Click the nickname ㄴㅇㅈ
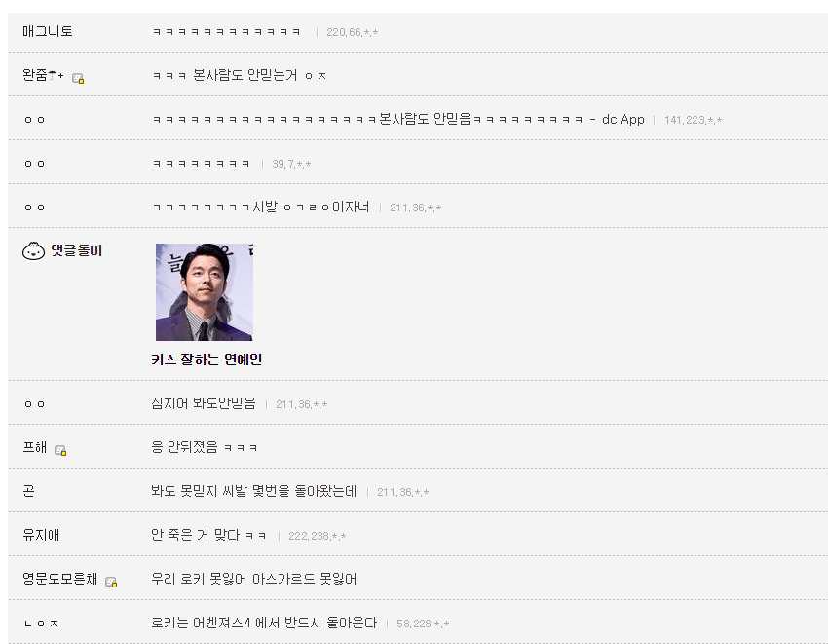This screenshot has width=828, height=644. 41,624
